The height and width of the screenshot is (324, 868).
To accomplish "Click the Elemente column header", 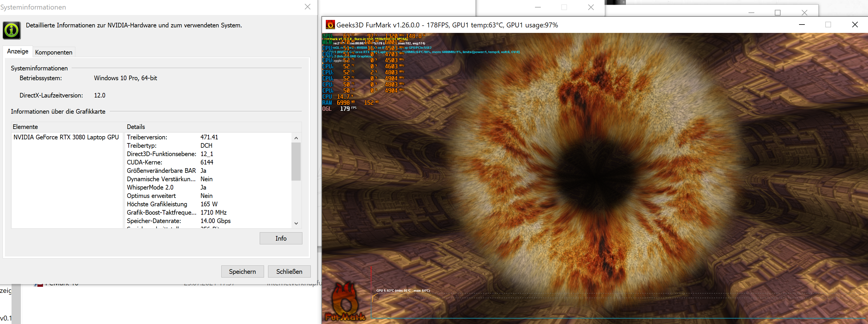I will coord(25,127).
